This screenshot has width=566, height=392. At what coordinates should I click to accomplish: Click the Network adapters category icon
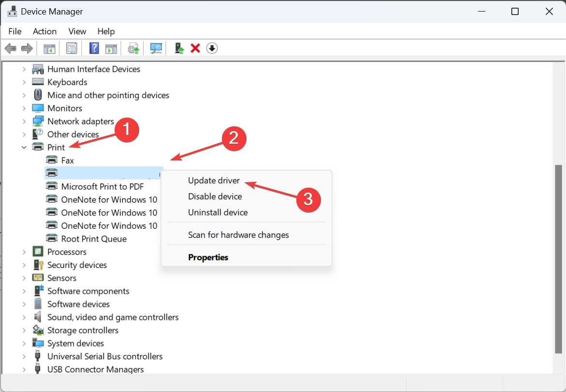pyautogui.click(x=38, y=121)
